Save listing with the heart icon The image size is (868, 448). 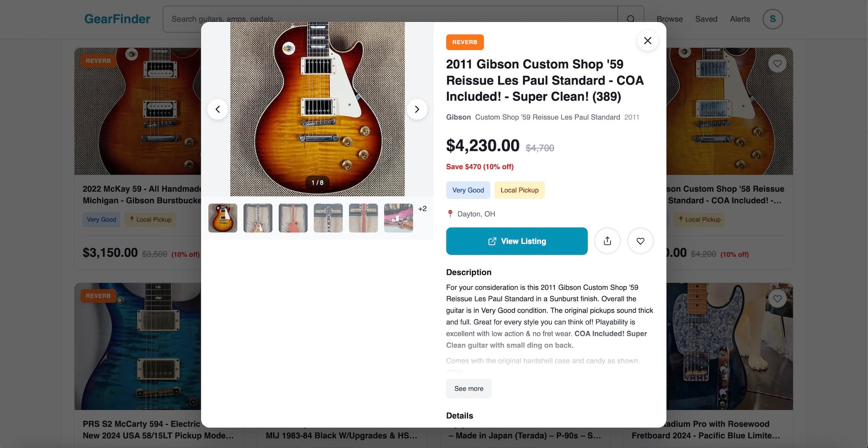[640, 241]
